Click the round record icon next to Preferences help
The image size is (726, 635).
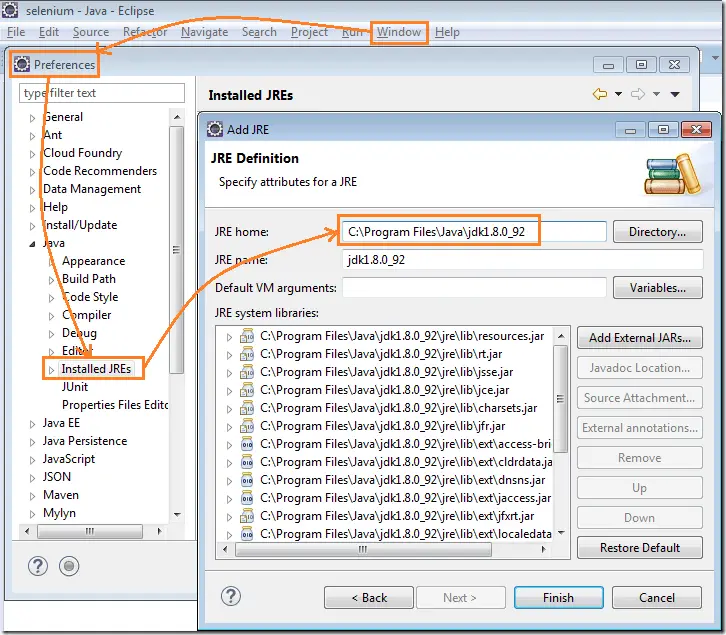coord(69,566)
